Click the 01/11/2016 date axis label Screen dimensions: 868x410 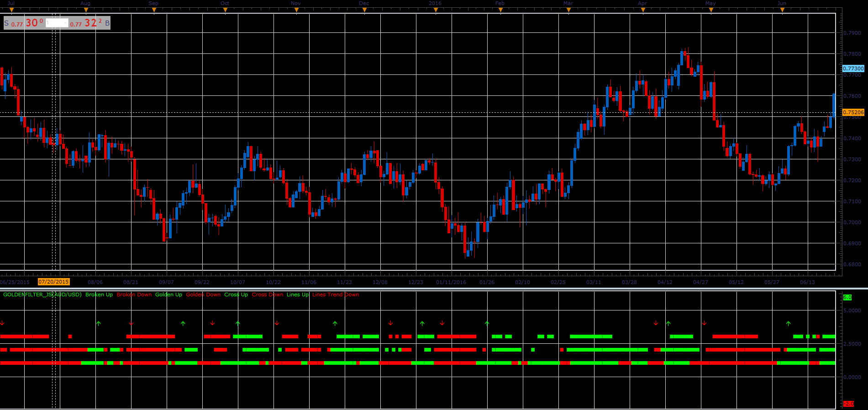coord(451,282)
